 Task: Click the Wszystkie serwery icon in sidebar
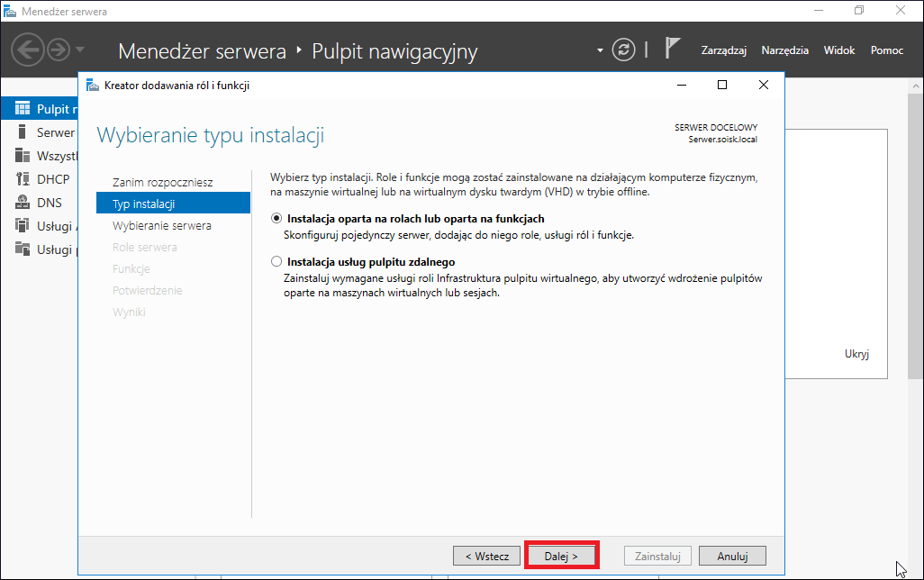coord(23,155)
